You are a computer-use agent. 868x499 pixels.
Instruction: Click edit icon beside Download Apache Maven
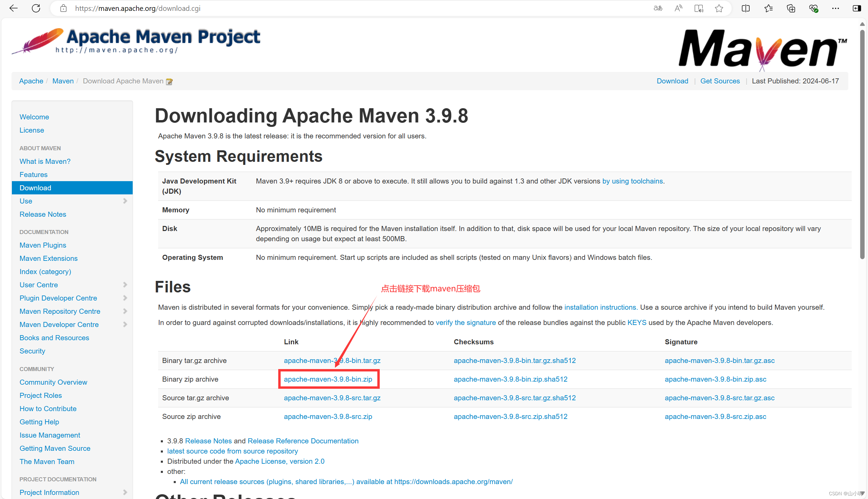click(169, 81)
